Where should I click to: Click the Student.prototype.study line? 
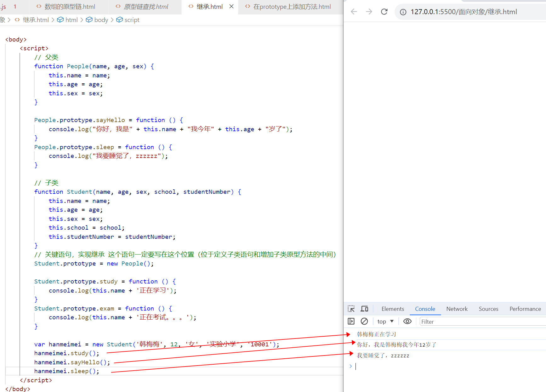105,282
